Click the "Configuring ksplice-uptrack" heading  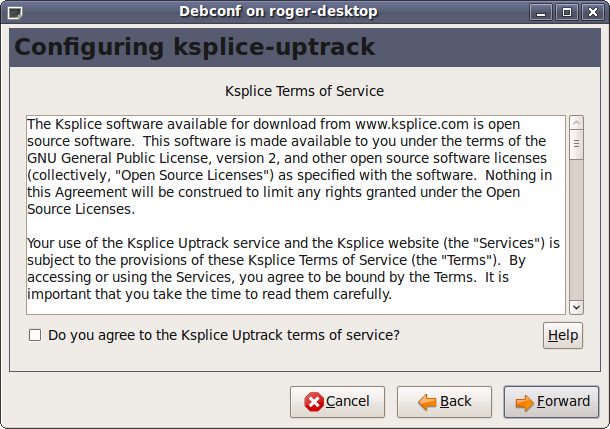(x=195, y=48)
